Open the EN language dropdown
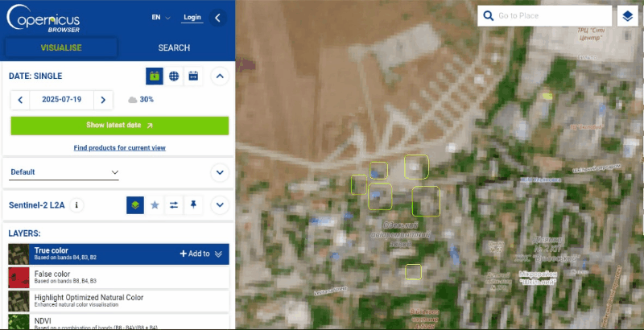 160,17
